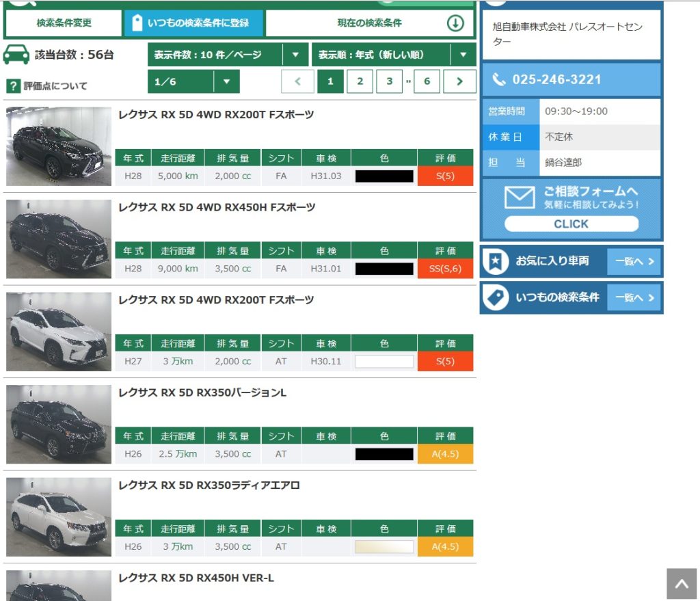Click the previous page arrow button
This screenshot has width=700, height=601.
[x=297, y=81]
